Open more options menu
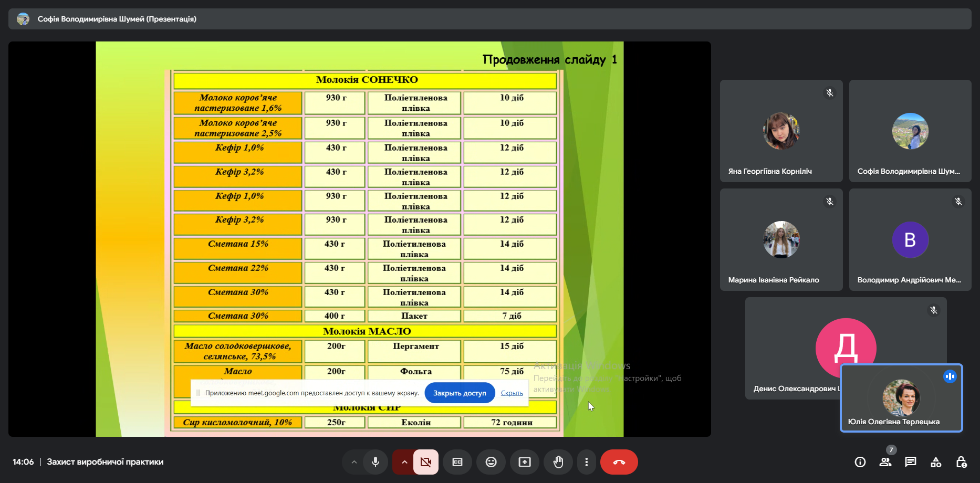Viewport: 980px width, 483px height. point(587,462)
